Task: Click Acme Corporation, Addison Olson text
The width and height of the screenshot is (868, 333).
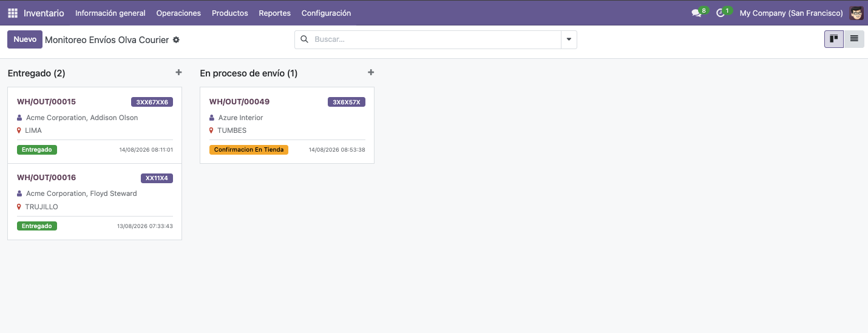Action: click(82, 118)
